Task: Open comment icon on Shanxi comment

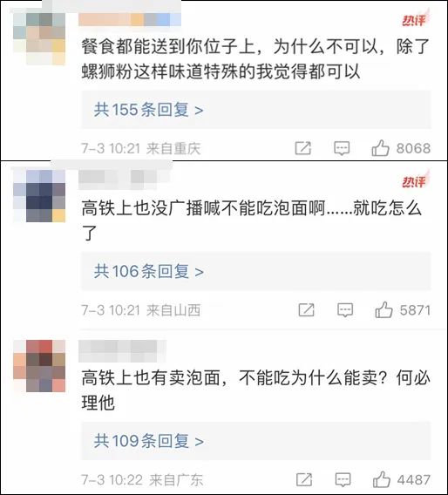Action: [345, 310]
